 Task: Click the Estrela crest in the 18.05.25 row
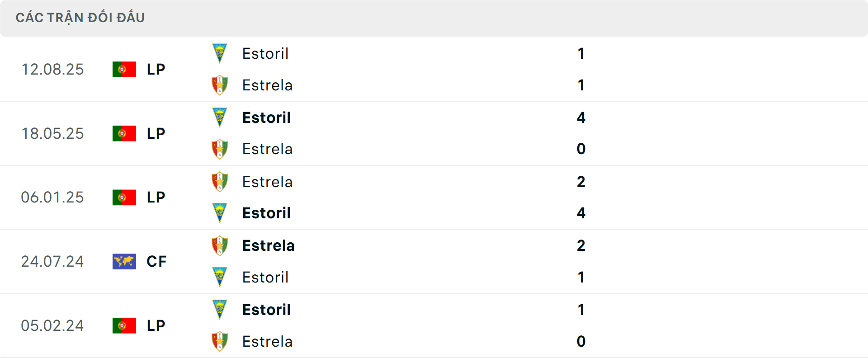click(x=220, y=149)
